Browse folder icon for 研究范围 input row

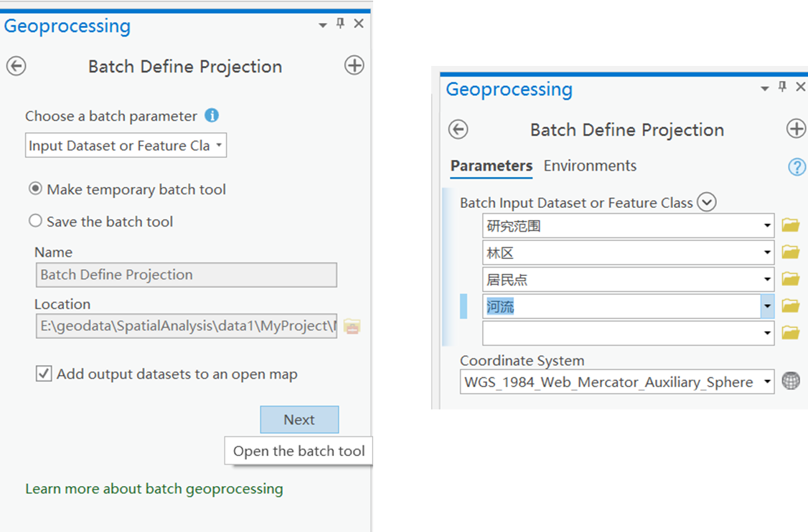[x=790, y=225]
